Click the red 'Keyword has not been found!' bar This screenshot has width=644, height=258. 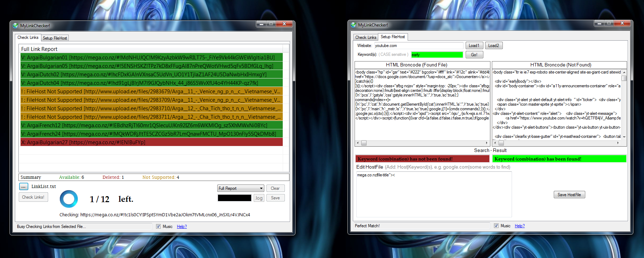[422, 159]
